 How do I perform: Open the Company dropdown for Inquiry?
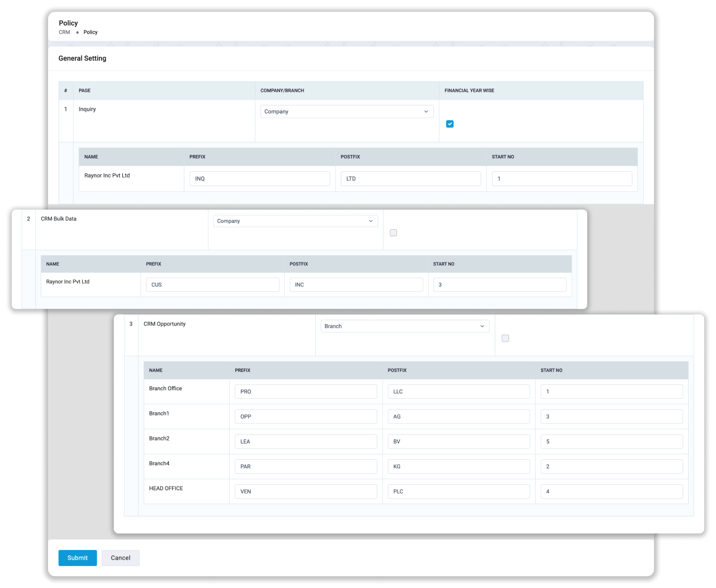346,111
